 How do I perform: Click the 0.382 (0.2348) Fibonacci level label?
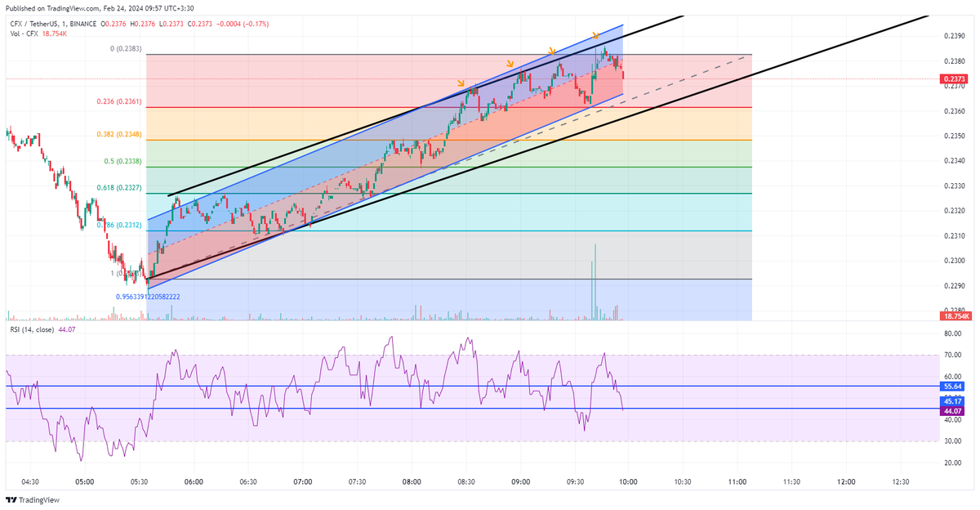point(118,134)
